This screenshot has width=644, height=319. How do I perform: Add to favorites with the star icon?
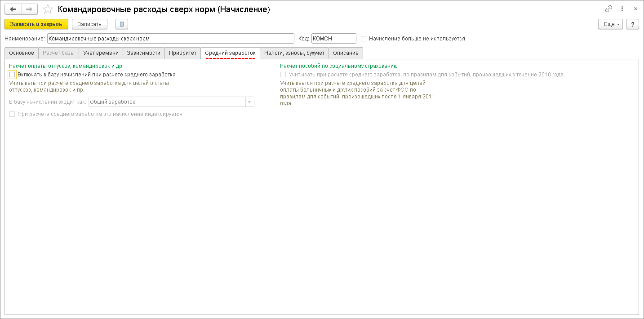pos(48,9)
